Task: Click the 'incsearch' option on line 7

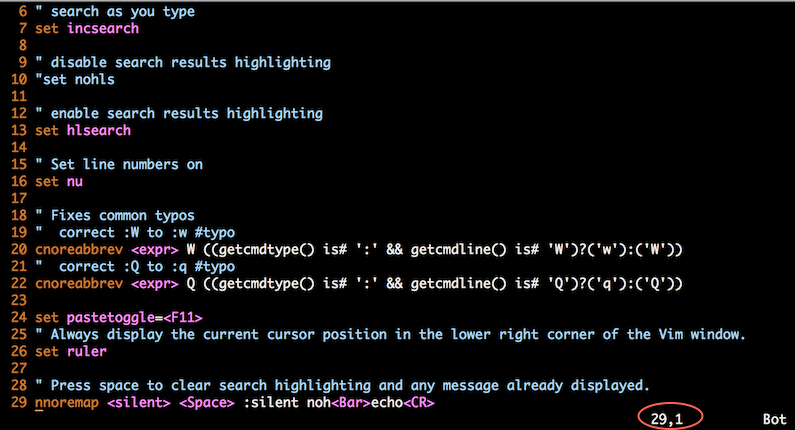Action: pyautogui.click(x=103, y=28)
